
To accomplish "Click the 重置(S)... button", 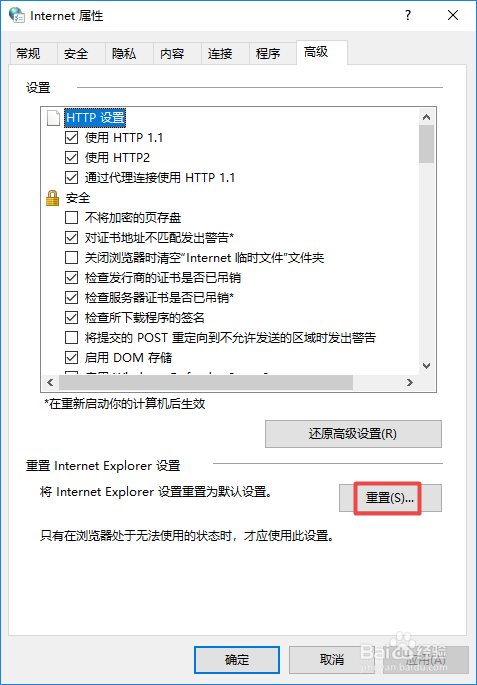I will point(391,498).
